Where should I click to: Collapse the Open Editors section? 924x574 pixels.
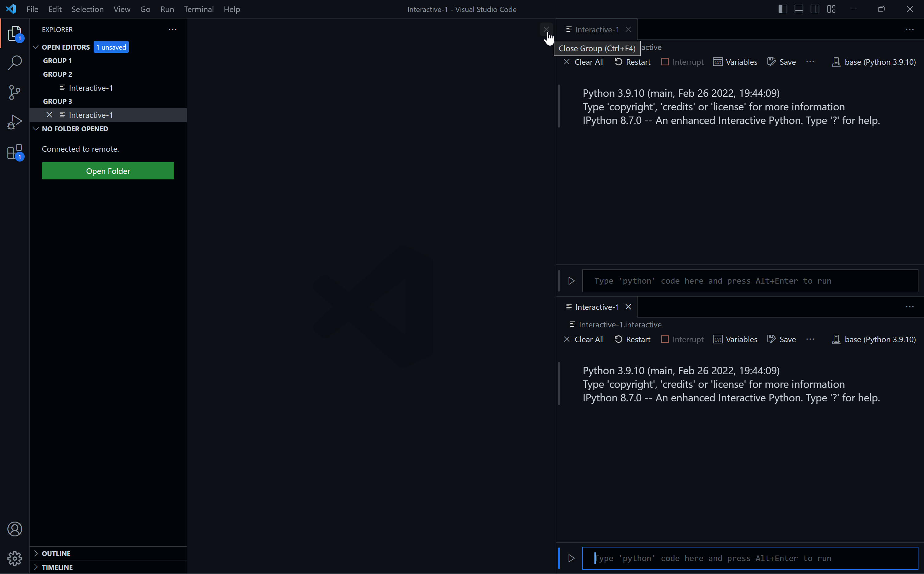tap(36, 47)
